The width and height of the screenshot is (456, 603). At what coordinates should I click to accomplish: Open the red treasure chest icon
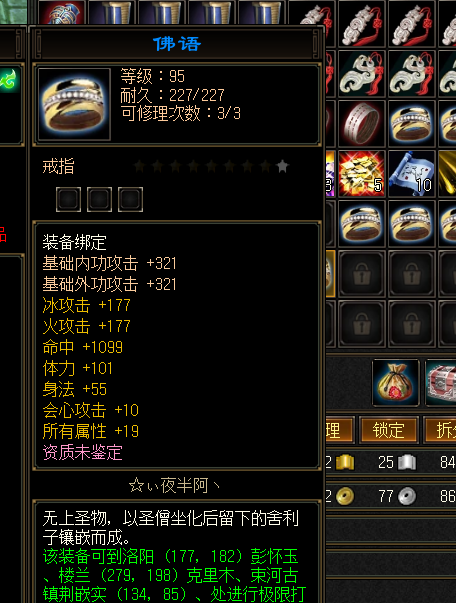tap(441, 383)
